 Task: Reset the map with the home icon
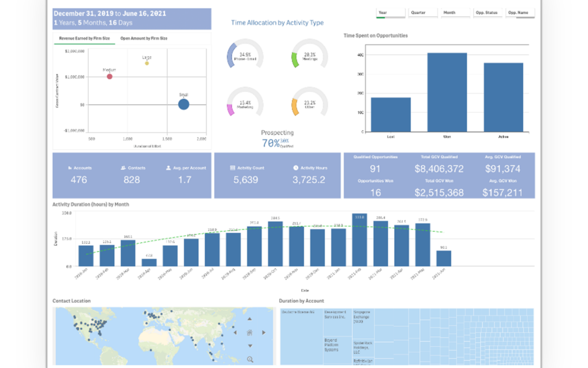click(x=249, y=332)
